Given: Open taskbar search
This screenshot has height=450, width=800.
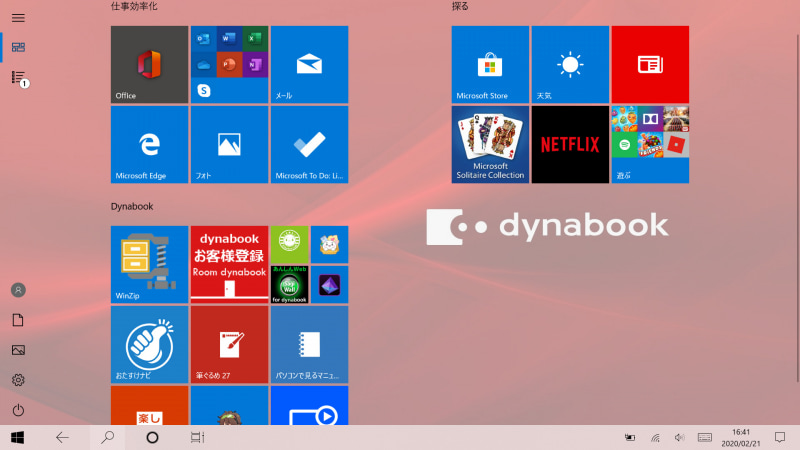Looking at the screenshot, I should tap(107, 438).
